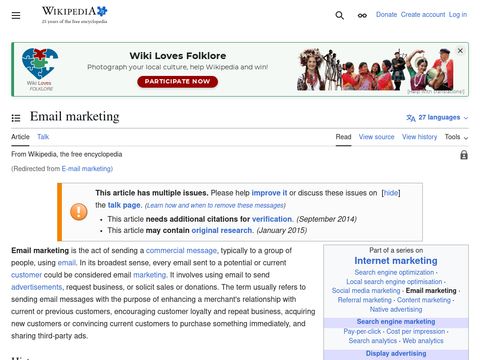This screenshot has height=360, width=480.
Task: Click the Web analytics link
Action: click(423, 341)
